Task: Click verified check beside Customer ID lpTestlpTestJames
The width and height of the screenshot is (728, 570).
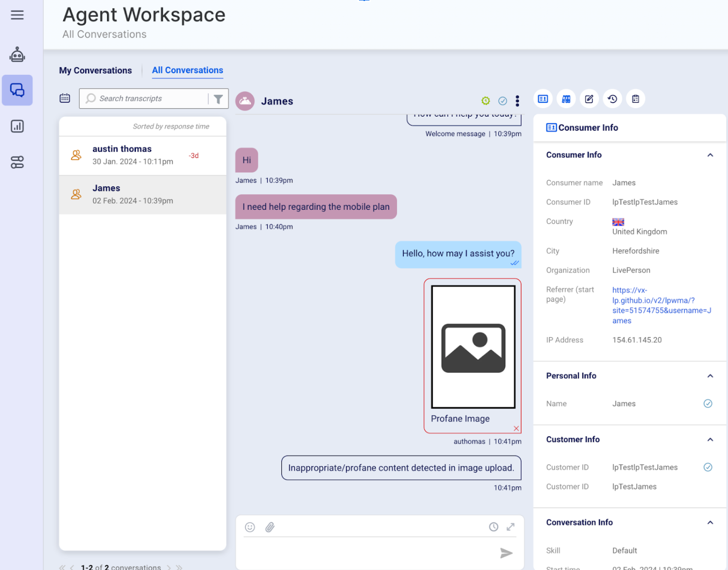Action: (708, 467)
